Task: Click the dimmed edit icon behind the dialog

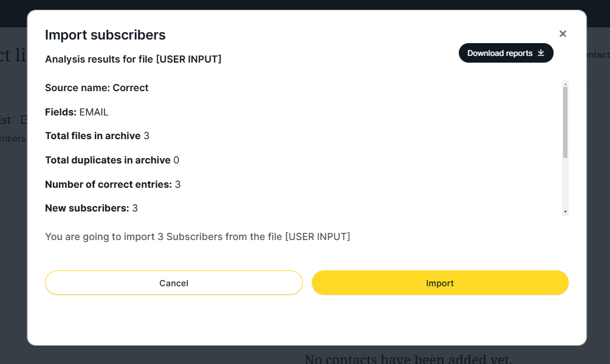Action: 24,120
